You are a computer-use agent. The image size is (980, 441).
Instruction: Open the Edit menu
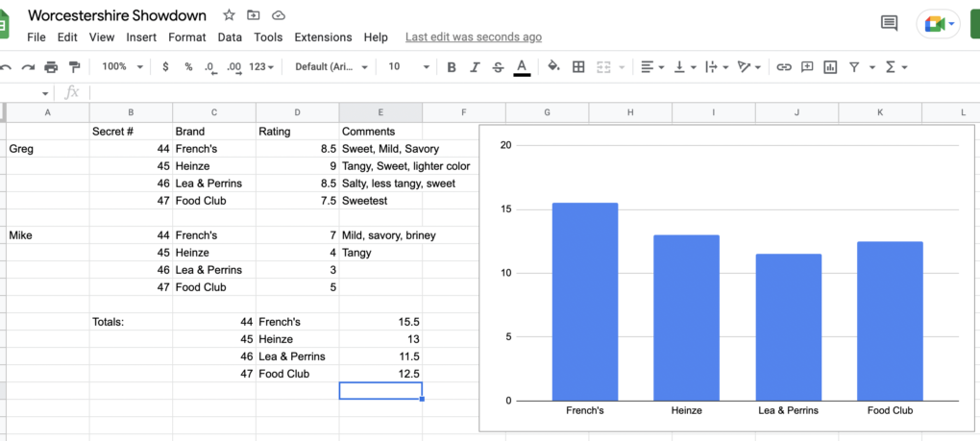coord(67,37)
